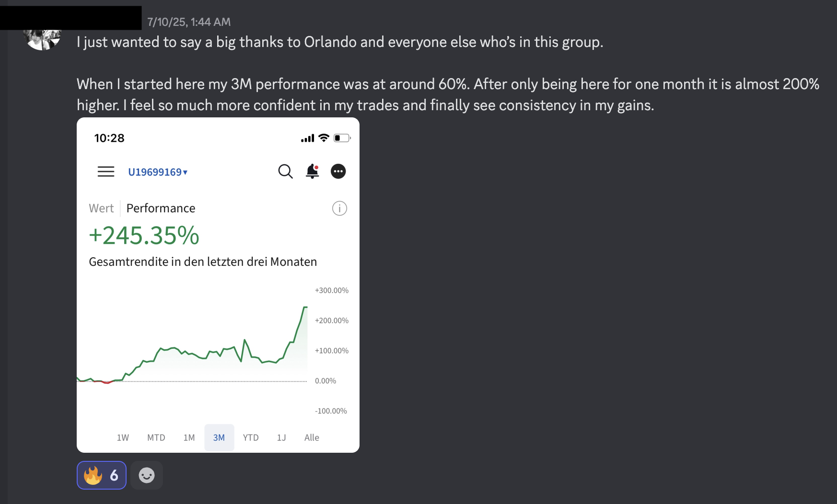Open the notifications bell icon
837x504 pixels.
click(x=312, y=171)
